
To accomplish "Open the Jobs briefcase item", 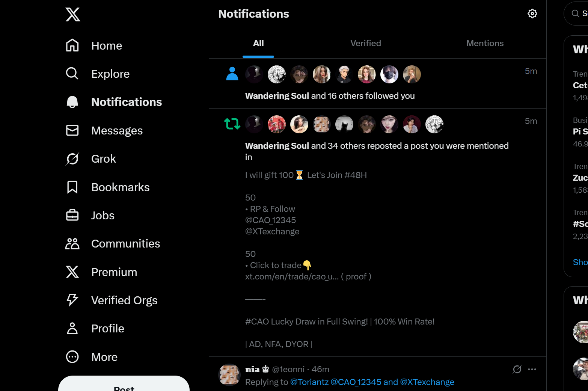I will [90, 216].
